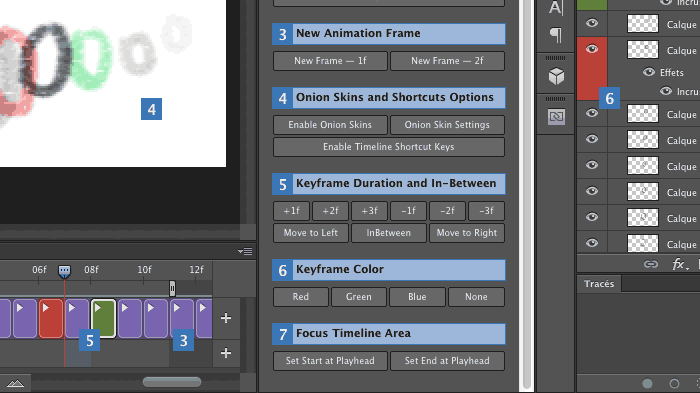Click Set End at Playhead

click(x=447, y=360)
